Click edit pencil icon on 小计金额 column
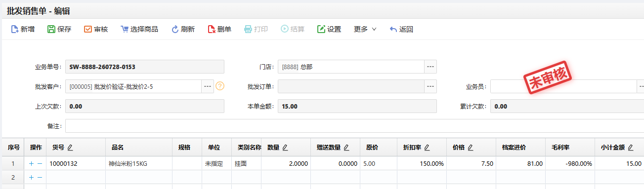The height and width of the screenshot is (189, 644). click(631, 147)
